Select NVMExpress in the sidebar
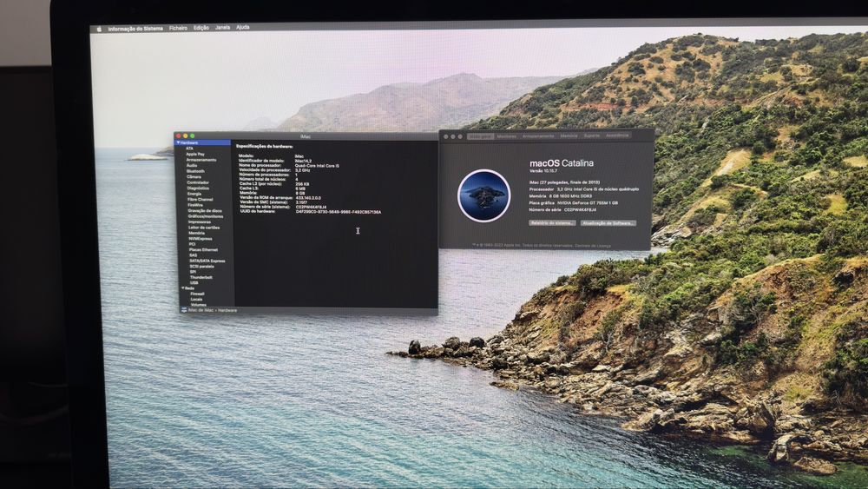This screenshot has width=868, height=489. pyautogui.click(x=200, y=239)
